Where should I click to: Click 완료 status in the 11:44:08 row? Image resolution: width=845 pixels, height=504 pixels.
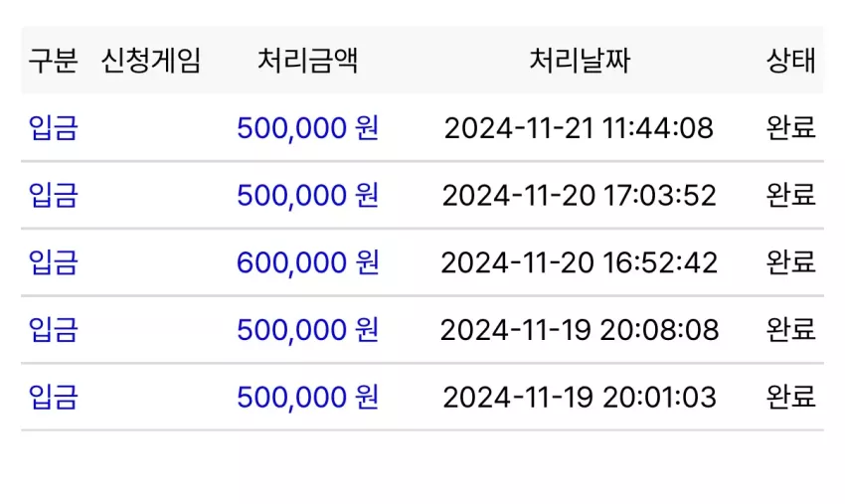pyautogui.click(x=790, y=128)
